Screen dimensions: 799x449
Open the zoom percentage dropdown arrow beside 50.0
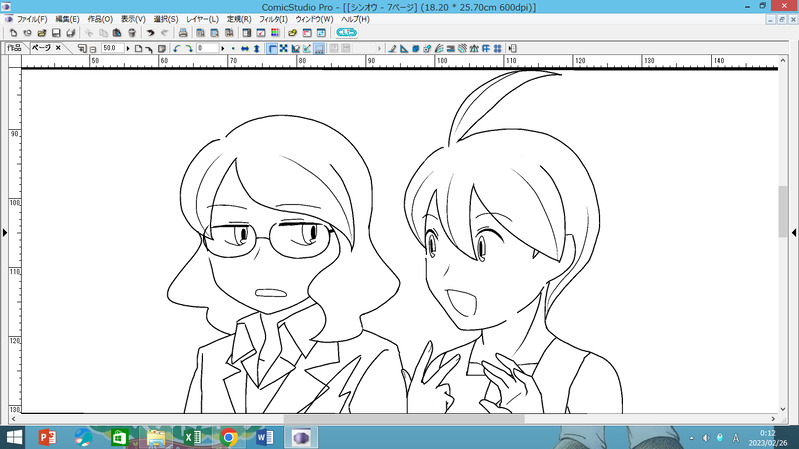coord(127,48)
